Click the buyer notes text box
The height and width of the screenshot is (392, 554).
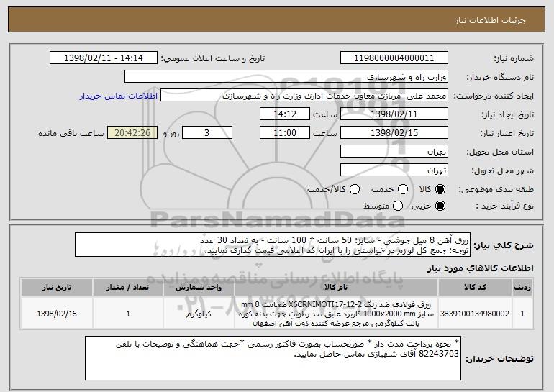tap(273, 358)
